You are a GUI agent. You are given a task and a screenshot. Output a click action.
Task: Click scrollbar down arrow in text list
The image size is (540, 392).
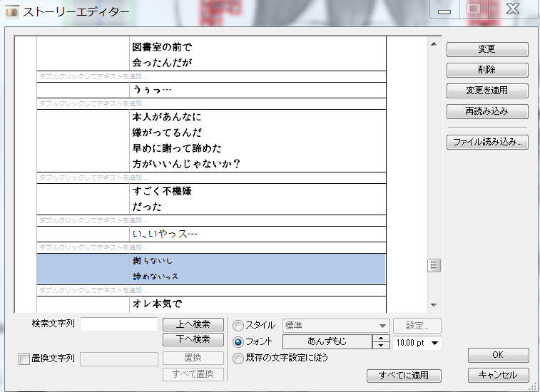[434, 305]
